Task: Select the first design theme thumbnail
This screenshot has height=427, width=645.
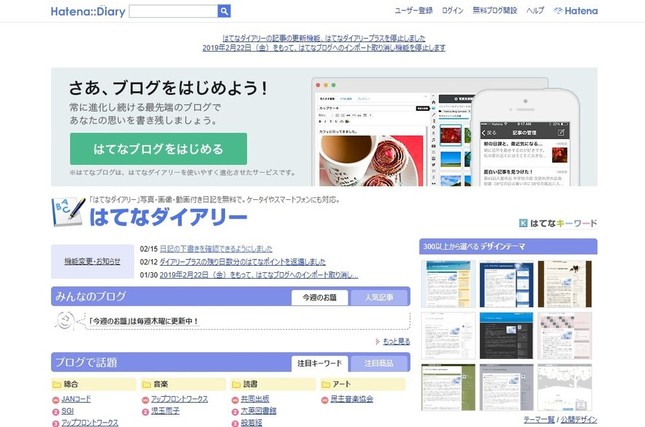Action: point(448,283)
